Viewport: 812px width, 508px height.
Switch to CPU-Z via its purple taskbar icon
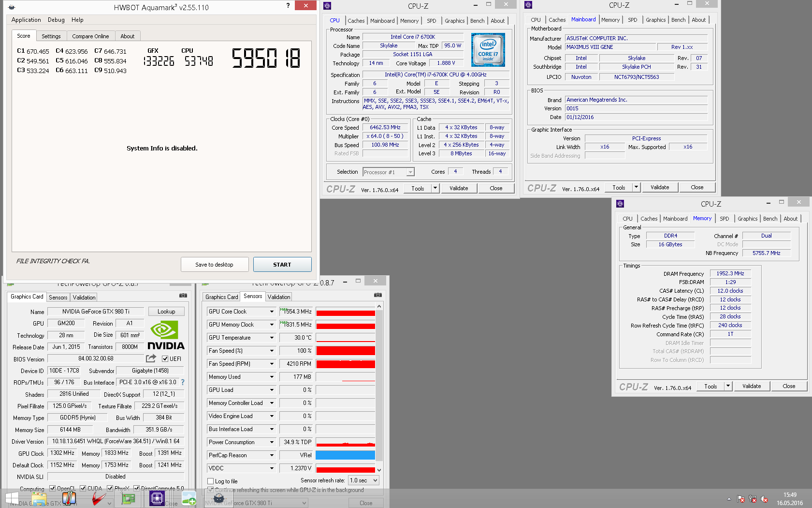(x=157, y=498)
